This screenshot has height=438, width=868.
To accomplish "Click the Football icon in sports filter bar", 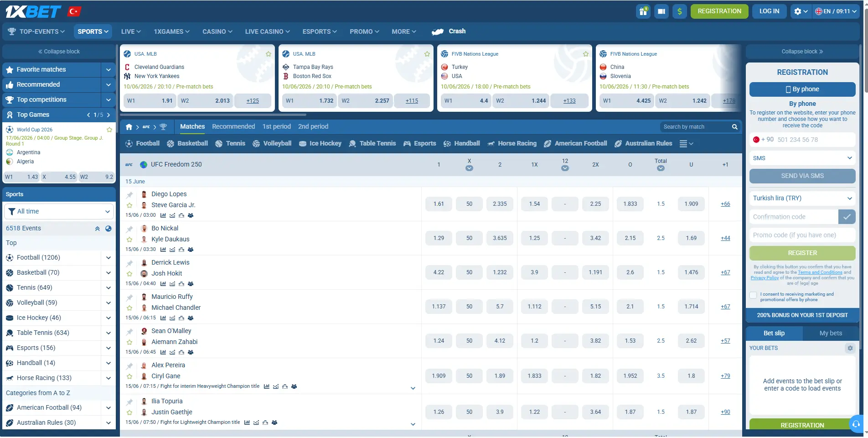I will click(129, 144).
